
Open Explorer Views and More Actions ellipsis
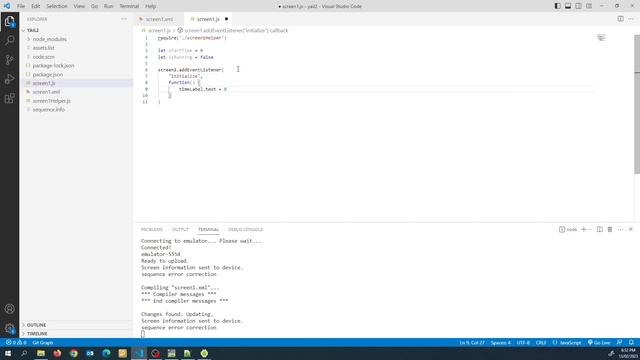click(x=124, y=19)
